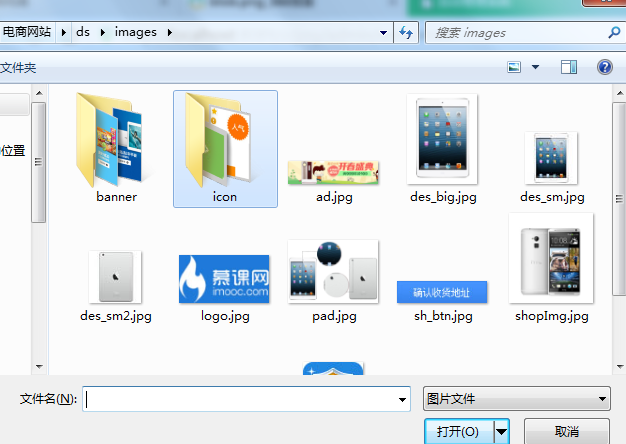Click the images breadcrumb in address bar
Screen dimensions: 626x444
tap(136, 32)
